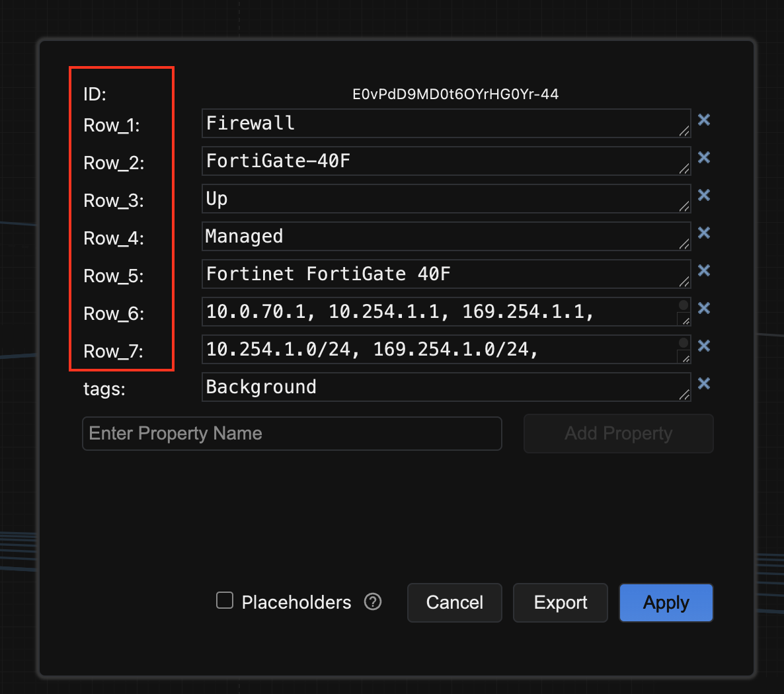The image size is (784, 694).
Task: Click the Row_6 IP addresses text field
Action: 436,312
